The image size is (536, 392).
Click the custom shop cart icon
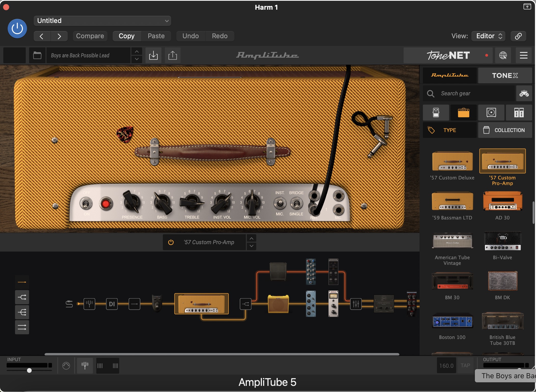[524, 94]
